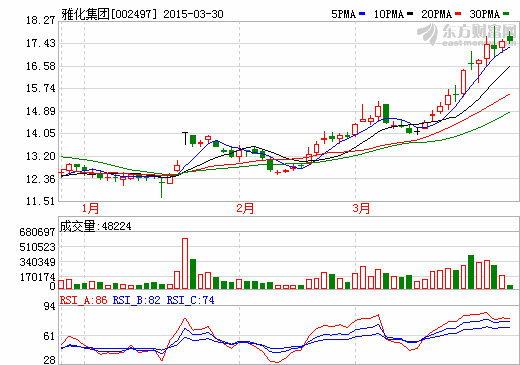Click the 1月 month label
520x365 pixels.
90,209
